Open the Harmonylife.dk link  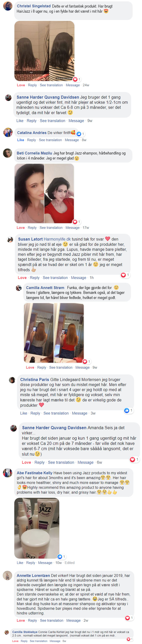[57, 239]
